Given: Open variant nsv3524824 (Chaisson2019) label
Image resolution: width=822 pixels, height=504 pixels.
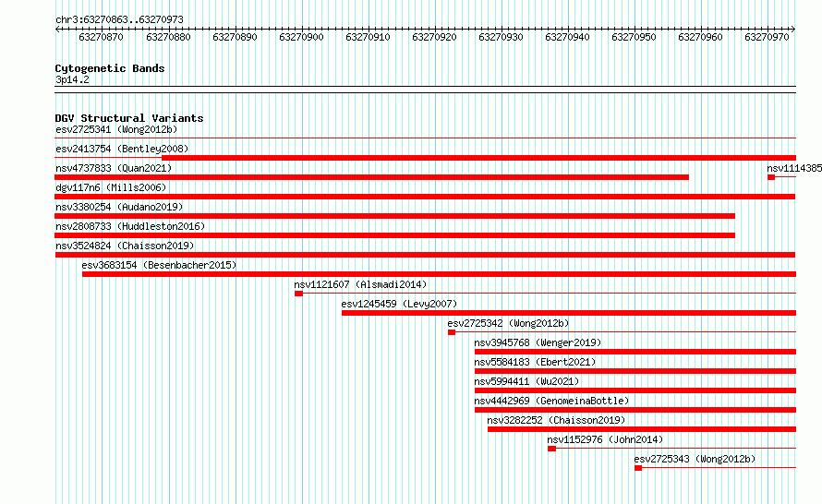Looking at the screenshot, I should pyautogui.click(x=125, y=246).
